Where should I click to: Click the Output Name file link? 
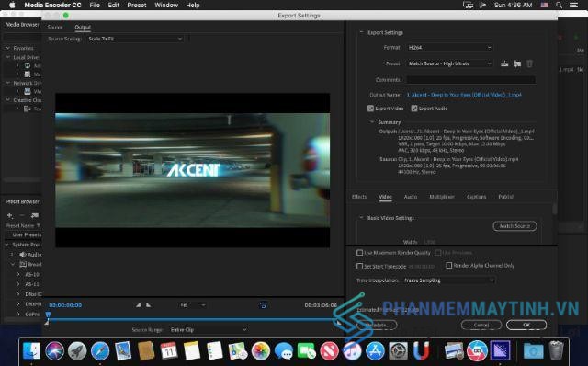click(x=464, y=95)
